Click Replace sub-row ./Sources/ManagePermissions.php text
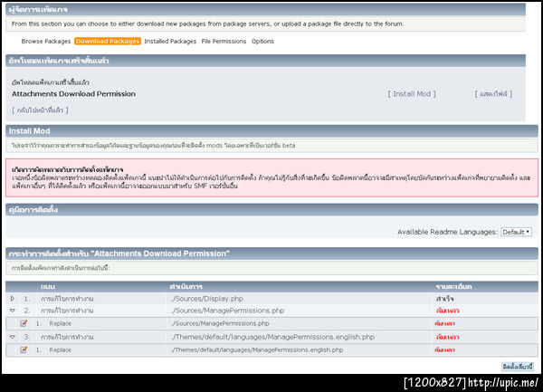Viewport: 543px width, 392px height. pos(220,323)
